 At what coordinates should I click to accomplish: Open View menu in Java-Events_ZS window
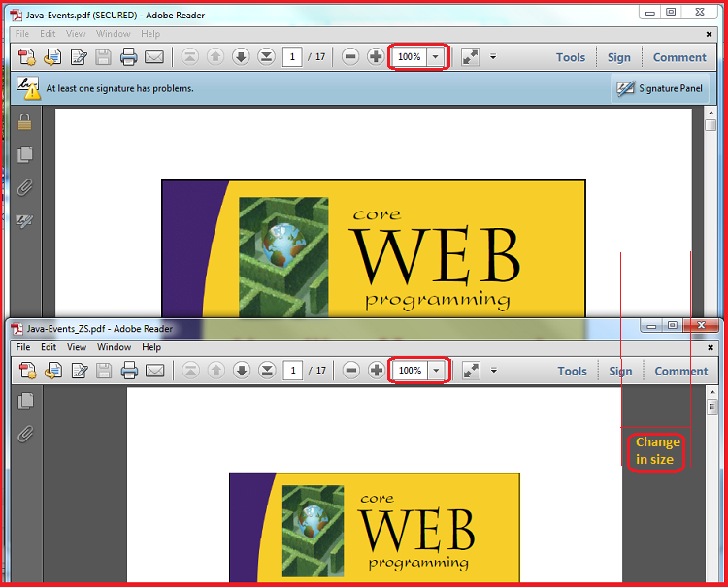point(77,347)
